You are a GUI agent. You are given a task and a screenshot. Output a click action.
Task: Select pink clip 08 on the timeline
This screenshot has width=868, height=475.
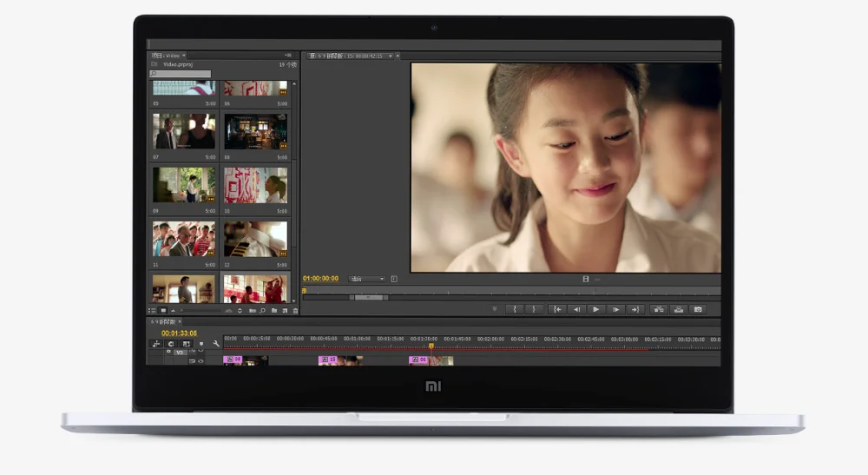233,360
